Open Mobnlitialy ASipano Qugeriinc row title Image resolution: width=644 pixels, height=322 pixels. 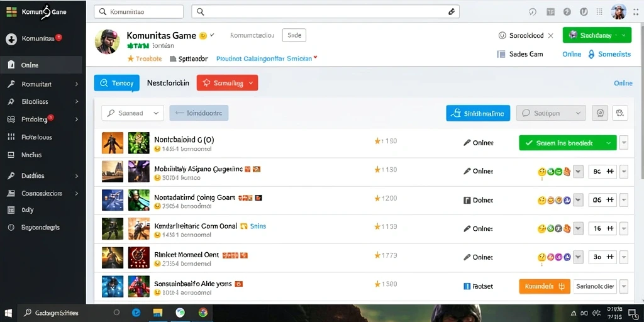pyautogui.click(x=198, y=169)
